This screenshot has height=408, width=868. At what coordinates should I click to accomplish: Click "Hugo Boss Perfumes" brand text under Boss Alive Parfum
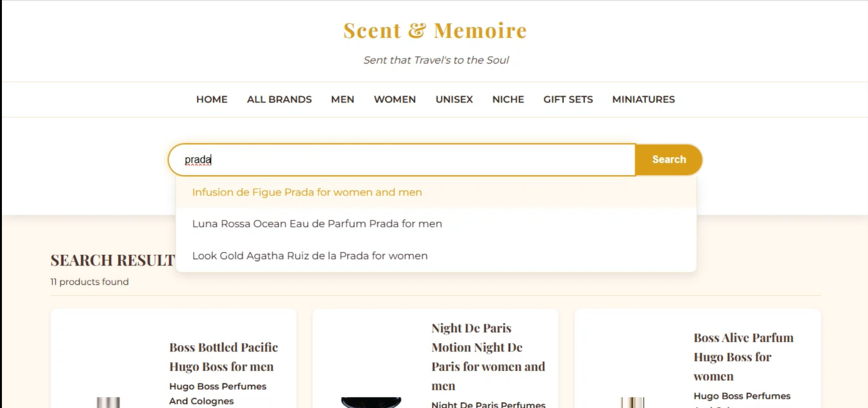[x=742, y=396]
